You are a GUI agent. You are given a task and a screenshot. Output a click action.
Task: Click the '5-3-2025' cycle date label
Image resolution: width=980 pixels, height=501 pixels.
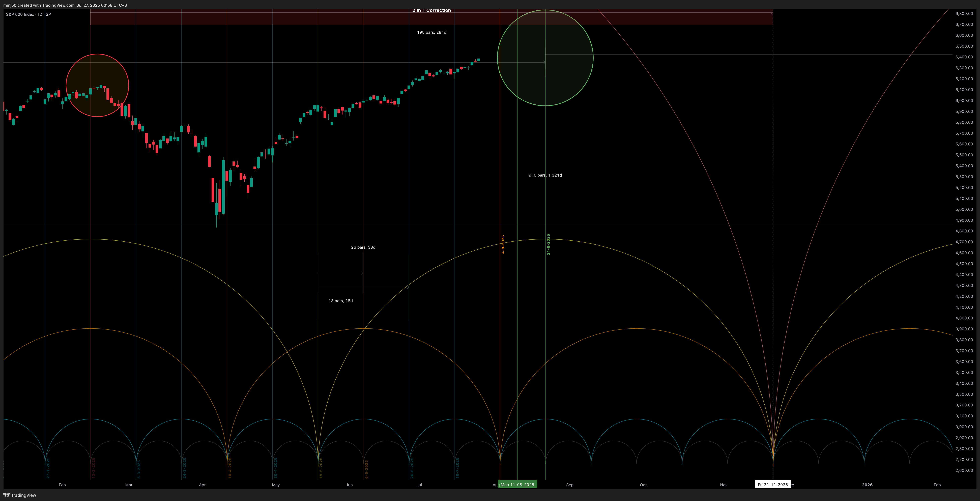[139, 469]
